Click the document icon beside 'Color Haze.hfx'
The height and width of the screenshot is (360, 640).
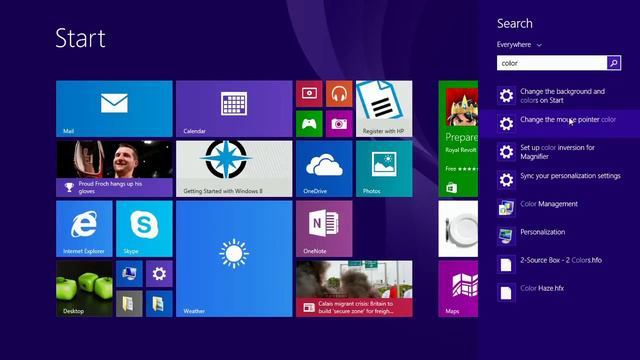point(506,293)
